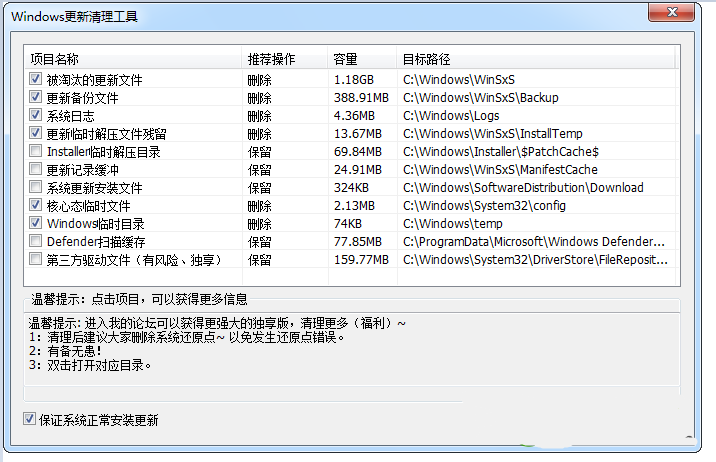Screen dimensions: 716x462
Task: Check the Defender扫描缓存 checkbox
Action: [35, 241]
